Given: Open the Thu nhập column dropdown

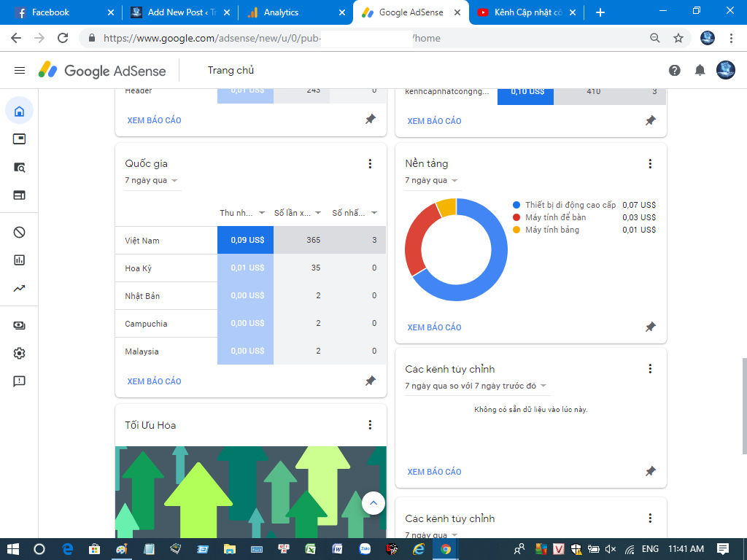Looking at the screenshot, I should click(243, 213).
